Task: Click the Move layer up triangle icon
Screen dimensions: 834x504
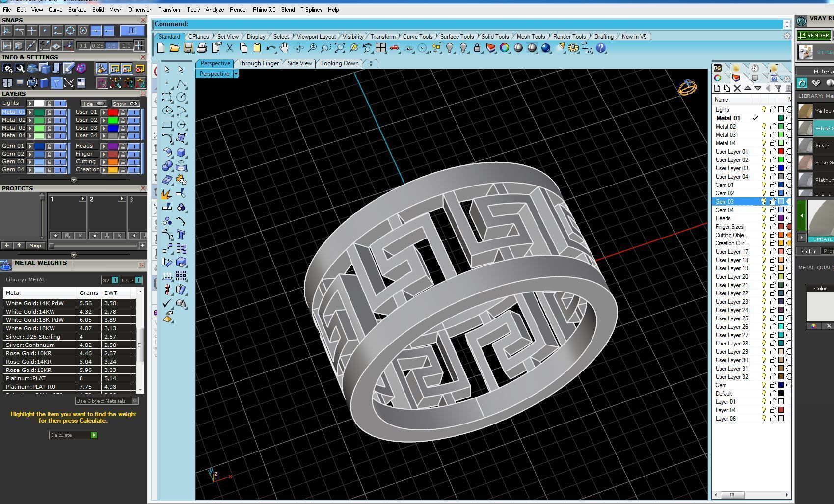Action: (x=747, y=88)
